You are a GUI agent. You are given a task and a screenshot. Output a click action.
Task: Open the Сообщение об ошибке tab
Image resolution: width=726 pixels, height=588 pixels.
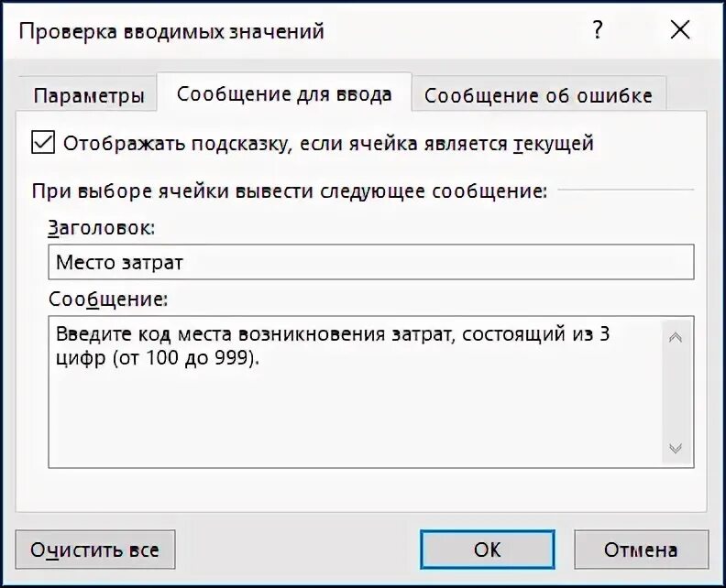538,95
